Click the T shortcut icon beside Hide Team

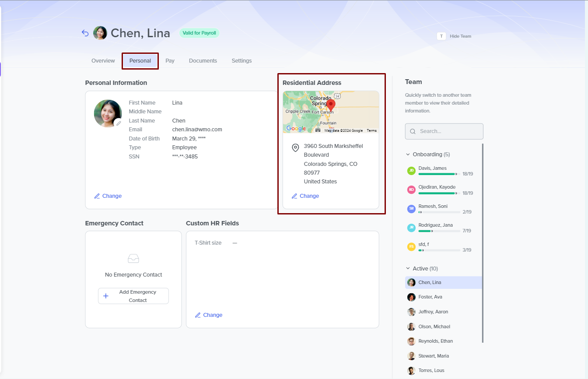click(441, 36)
